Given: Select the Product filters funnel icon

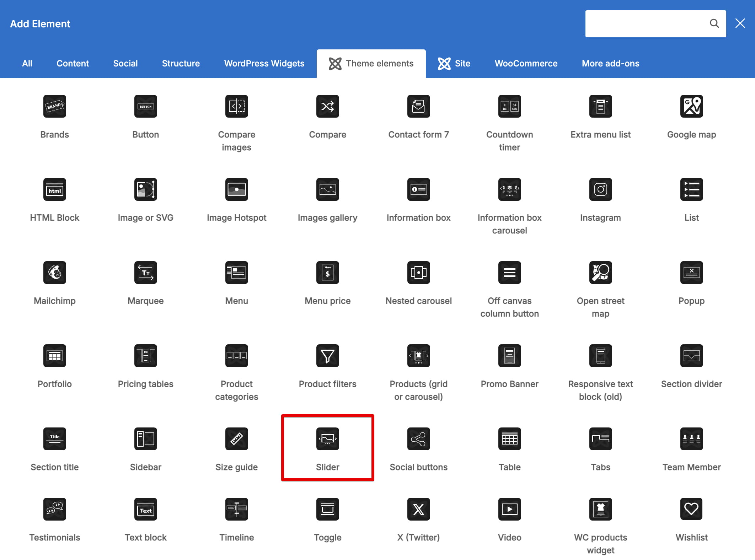Looking at the screenshot, I should click(x=327, y=355).
